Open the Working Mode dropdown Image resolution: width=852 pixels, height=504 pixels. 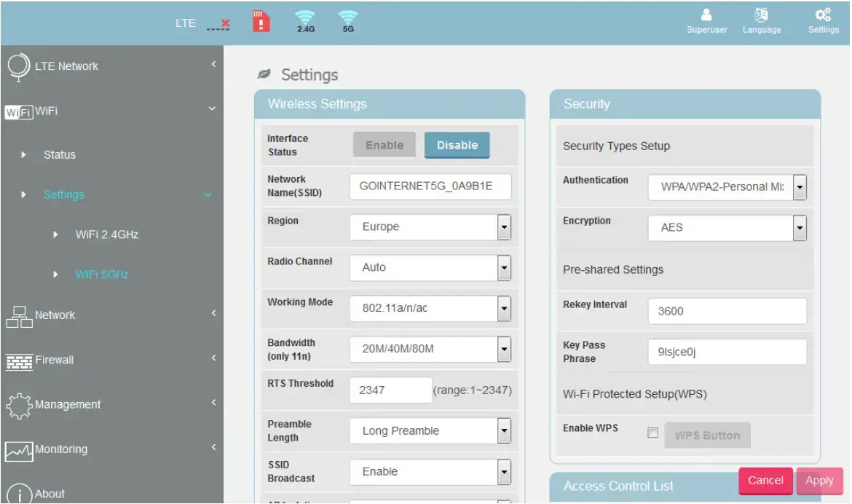[x=430, y=309]
